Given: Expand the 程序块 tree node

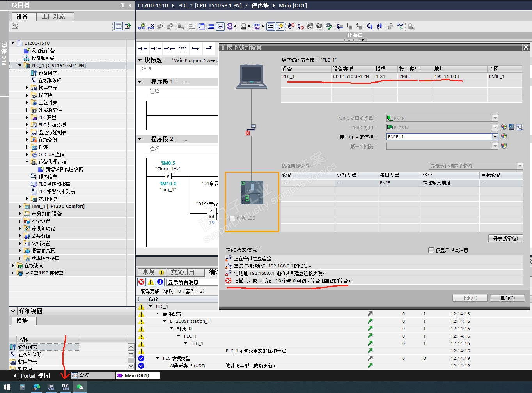Looking at the screenshot, I should [27, 95].
